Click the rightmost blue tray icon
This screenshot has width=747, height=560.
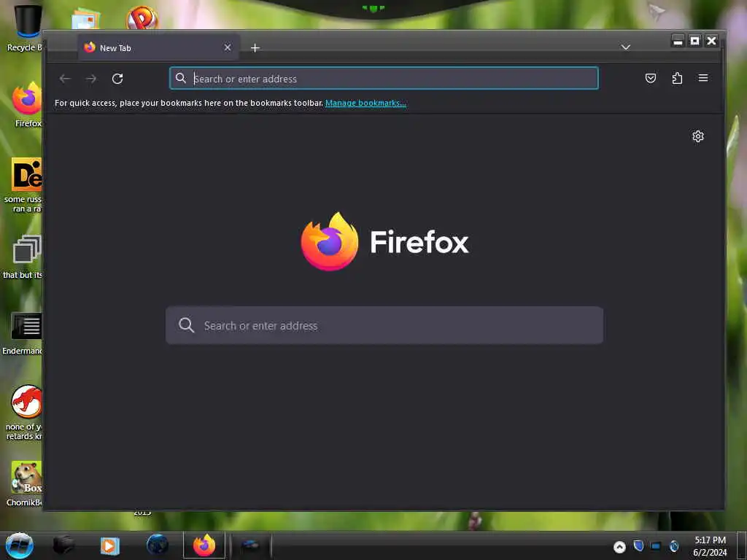point(674,546)
